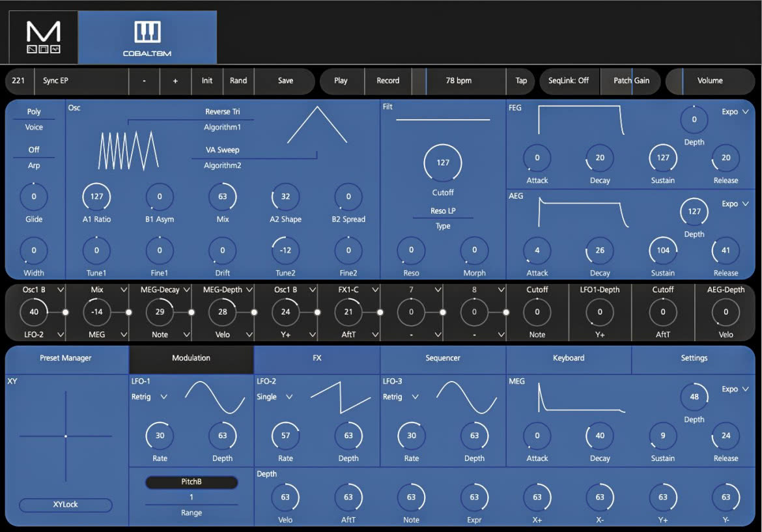The image size is (762, 532).
Task: Click the Volume slider
Action: tap(710, 81)
